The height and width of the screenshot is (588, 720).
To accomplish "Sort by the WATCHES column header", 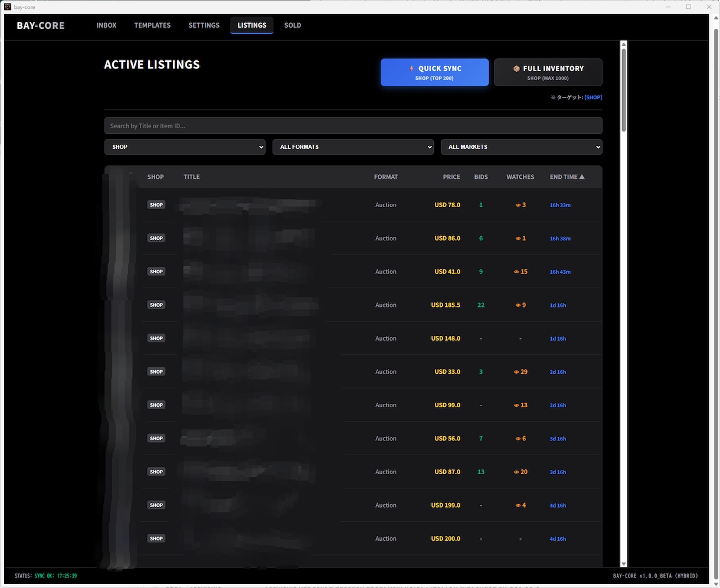I will coord(520,177).
